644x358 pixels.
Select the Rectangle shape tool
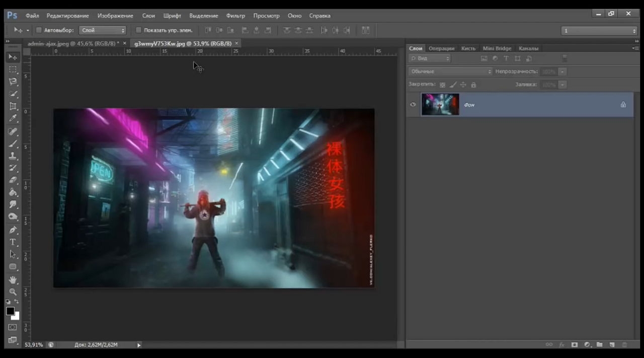click(13, 267)
